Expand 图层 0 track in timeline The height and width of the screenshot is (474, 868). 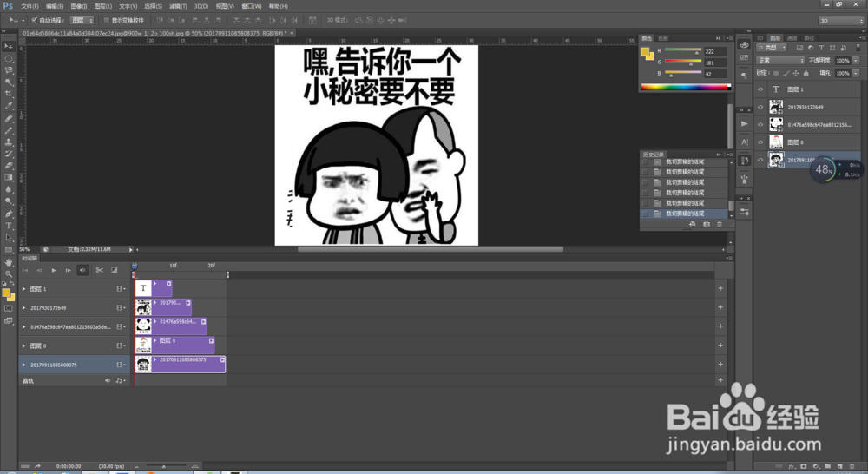23,346
